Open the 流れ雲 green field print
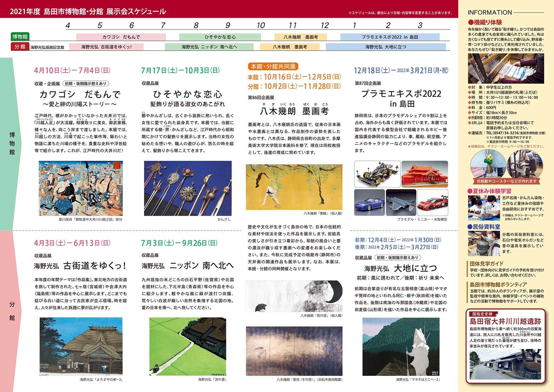This screenshot has width=554, height=392. (x=188, y=346)
